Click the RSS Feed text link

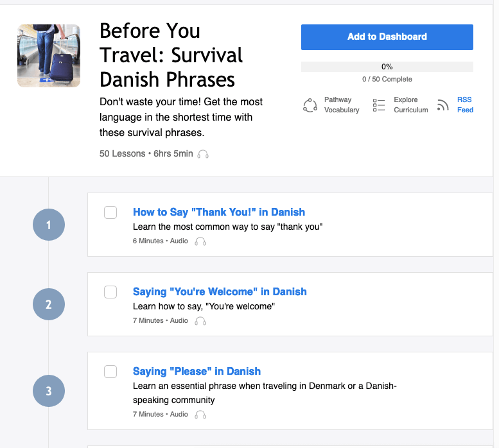[465, 105]
